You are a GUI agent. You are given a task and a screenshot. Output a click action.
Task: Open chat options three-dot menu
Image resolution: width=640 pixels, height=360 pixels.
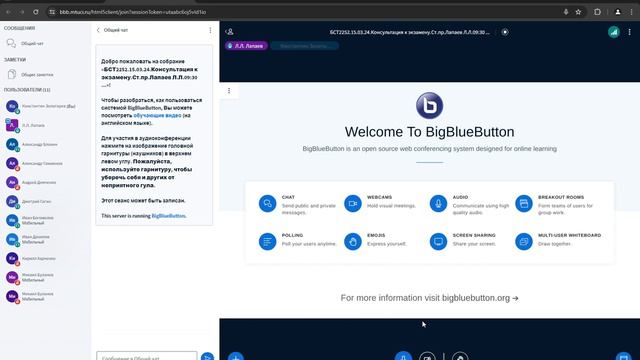[210, 30]
